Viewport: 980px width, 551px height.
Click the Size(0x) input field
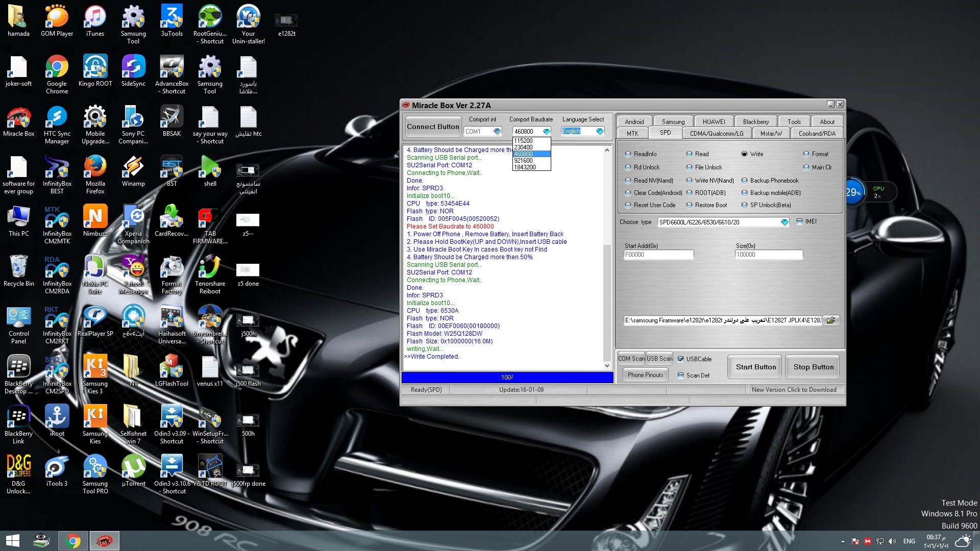[769, 255]
